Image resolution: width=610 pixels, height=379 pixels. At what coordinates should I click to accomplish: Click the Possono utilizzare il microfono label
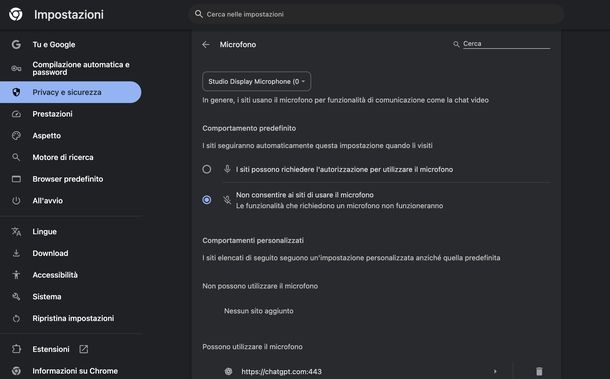tap(252, 347)
